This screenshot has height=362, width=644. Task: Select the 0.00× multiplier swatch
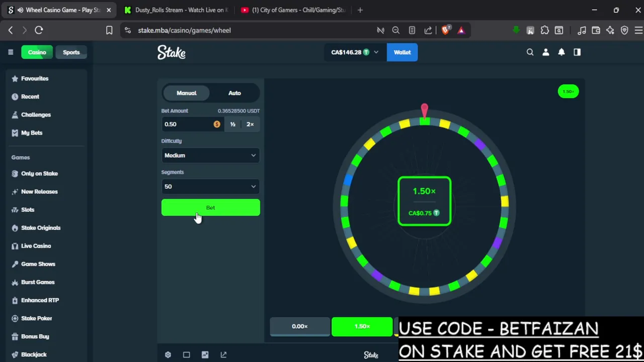tap(300, 326)
